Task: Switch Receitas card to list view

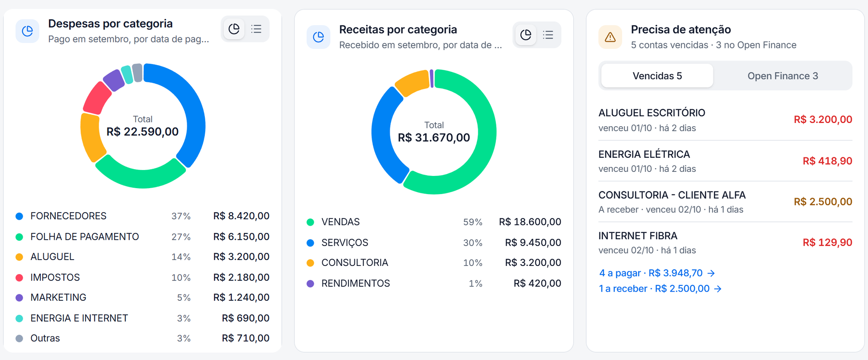Action: click(x=548, y=35)
